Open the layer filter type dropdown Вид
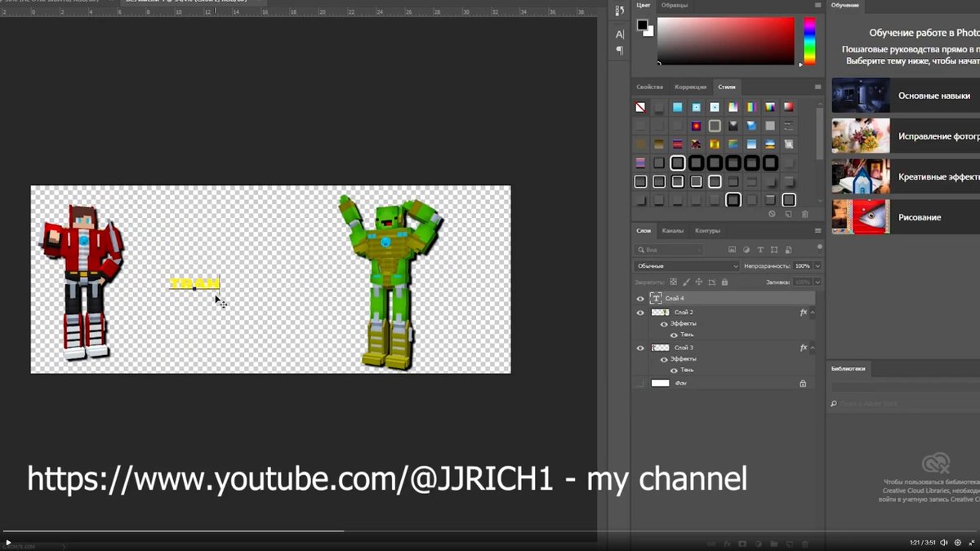 (x=669, y=250)
